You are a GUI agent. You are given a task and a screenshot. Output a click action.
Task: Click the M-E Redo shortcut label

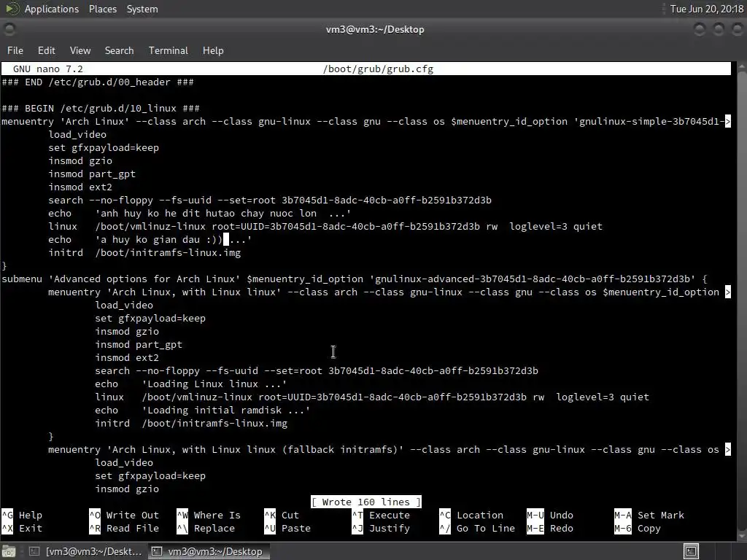coord(550,528)
